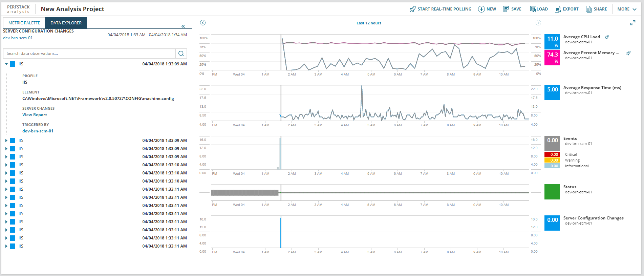644x276 pixels.
Task: Collapse the left panel with double chevron
Action: 183,26
